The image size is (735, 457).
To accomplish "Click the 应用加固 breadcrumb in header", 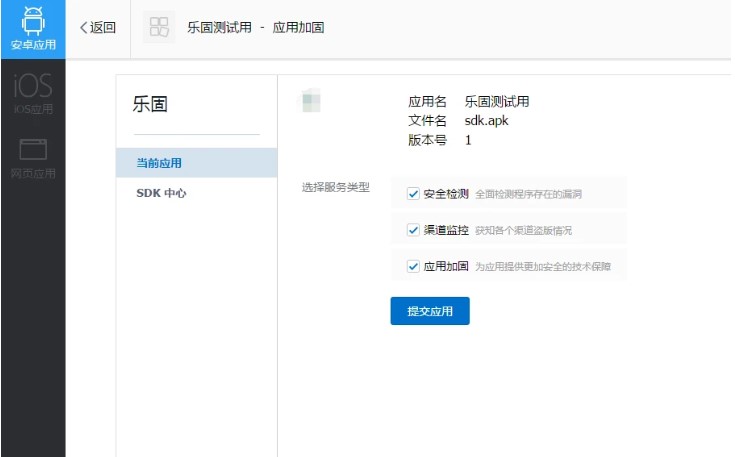I will (298, 27).
